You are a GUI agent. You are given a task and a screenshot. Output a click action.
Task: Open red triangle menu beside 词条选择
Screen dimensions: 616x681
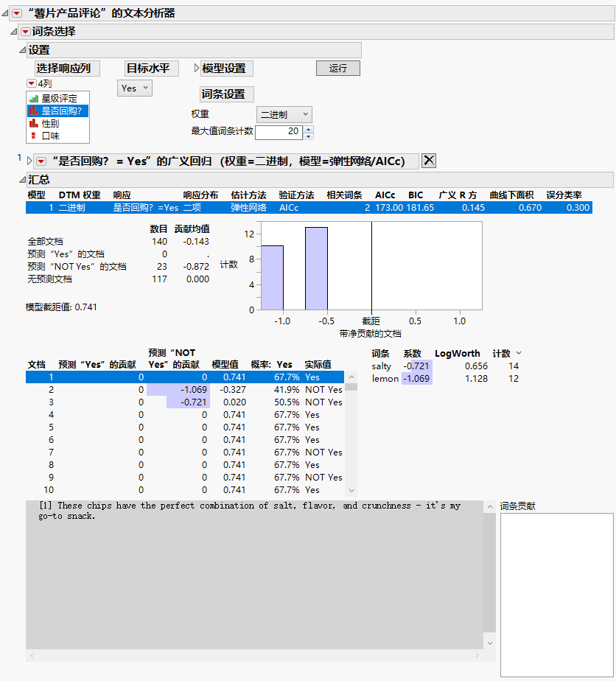tap(26, 32)
